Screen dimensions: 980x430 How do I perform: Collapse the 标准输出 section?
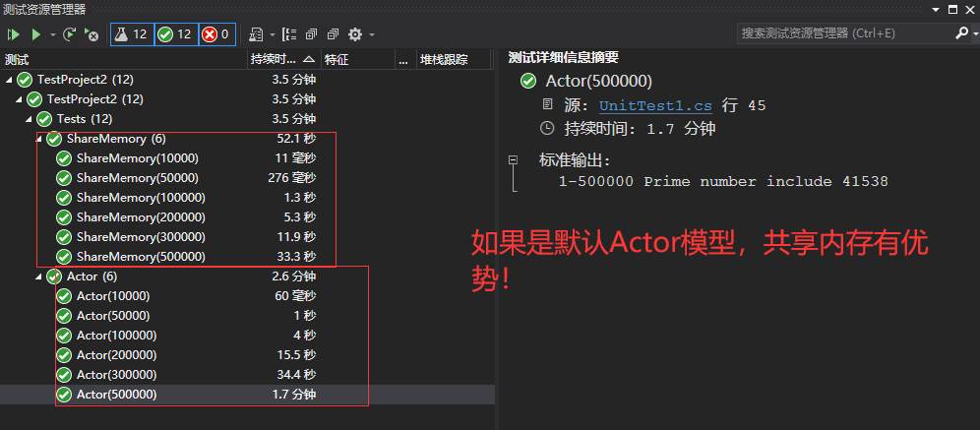coord(514,160)
